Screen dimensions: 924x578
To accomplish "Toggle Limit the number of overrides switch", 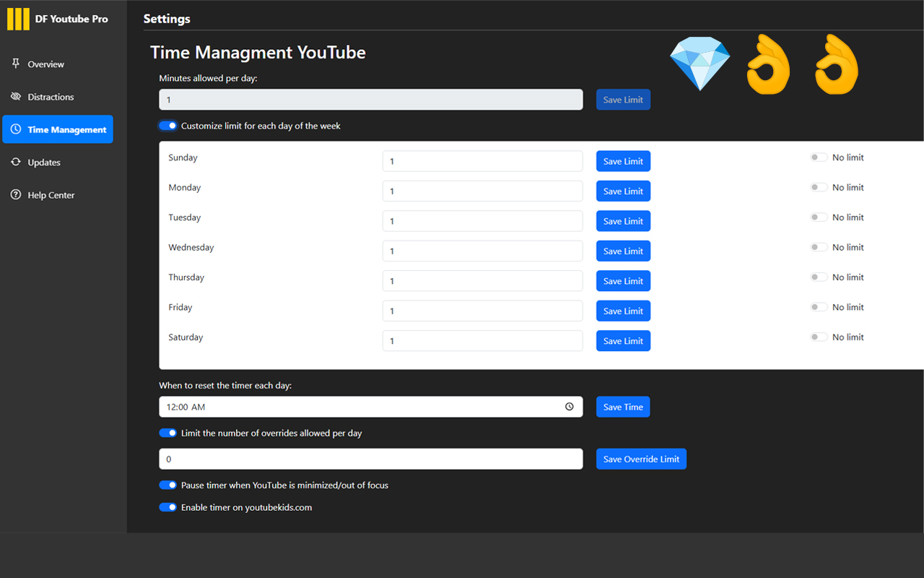I will (x=168, y=433).
